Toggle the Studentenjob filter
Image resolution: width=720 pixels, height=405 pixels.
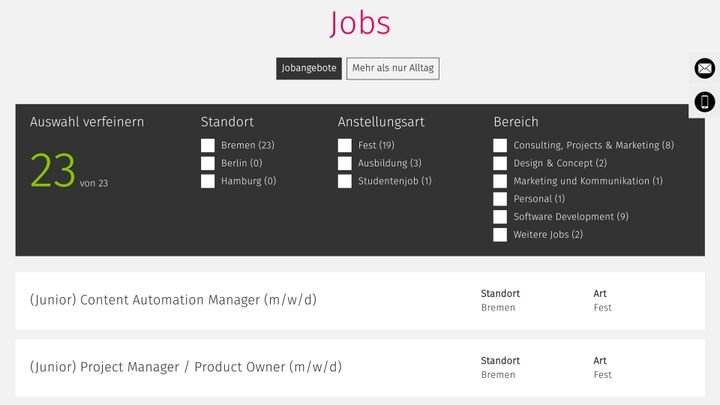344,181
